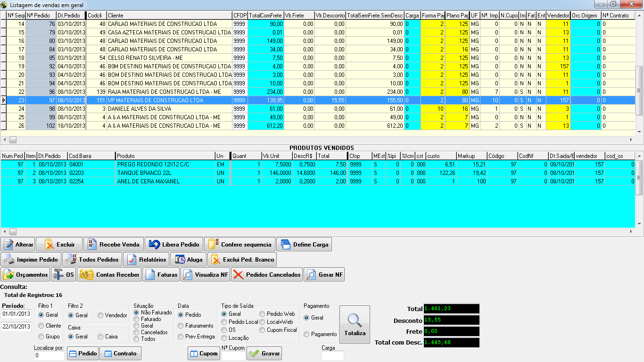The image size is (644, 362).
Task: Click the Relatórios report icon
Action: click(132, 259)
